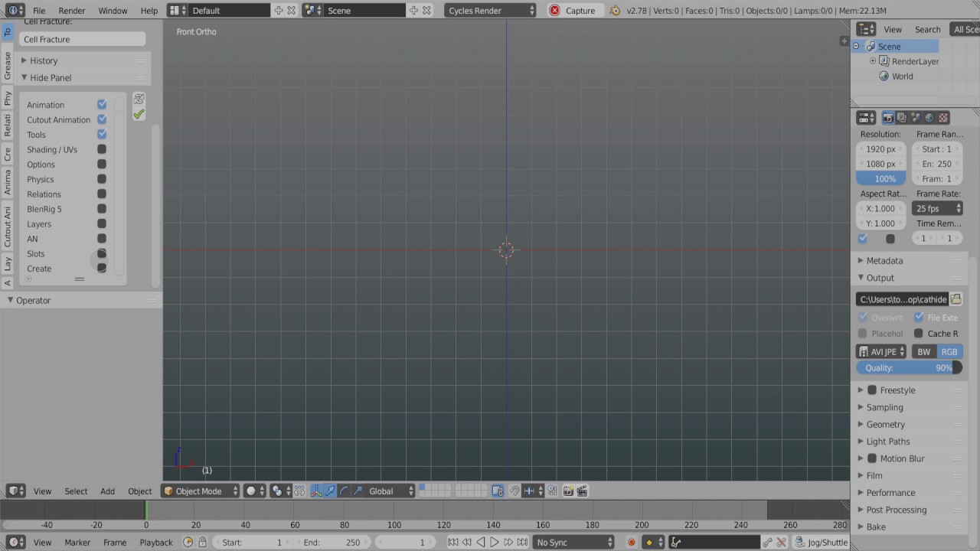Open the render engine dropdown
This screenshot has height=551, width=980.
491,11
